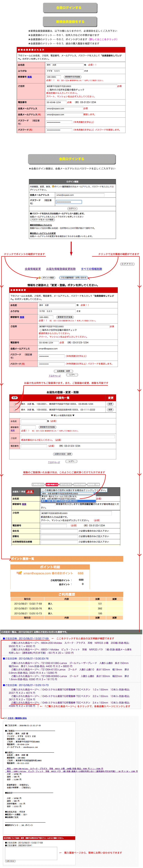The width and height of the screenshot is (143, 868).
Task: Open order link ご注文日時 2010/08/21-13:32:17-59
Action: pyautogui.click(x=26, y=639)
